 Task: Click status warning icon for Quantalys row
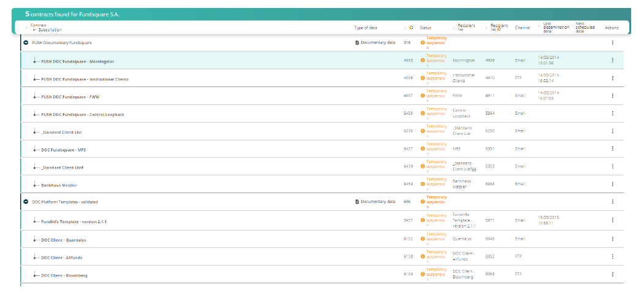tap(423, 239)
